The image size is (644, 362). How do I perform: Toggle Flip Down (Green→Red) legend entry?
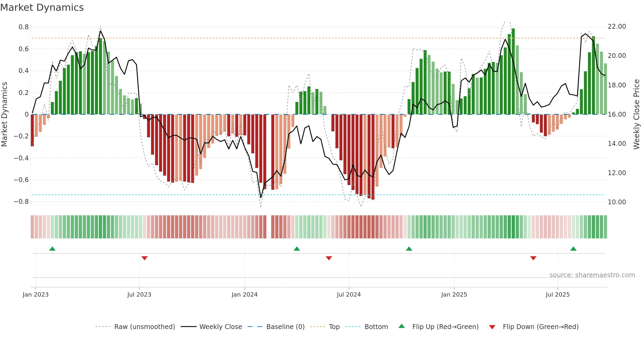[x=534, y=327]
